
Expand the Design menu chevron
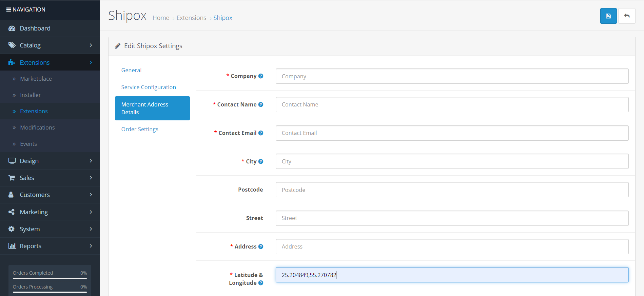point(91,161)
